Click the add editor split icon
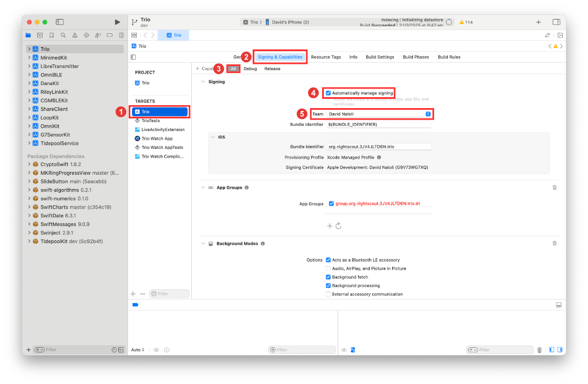The height and width of the screenshot is (384, 588). click(560, 35)
